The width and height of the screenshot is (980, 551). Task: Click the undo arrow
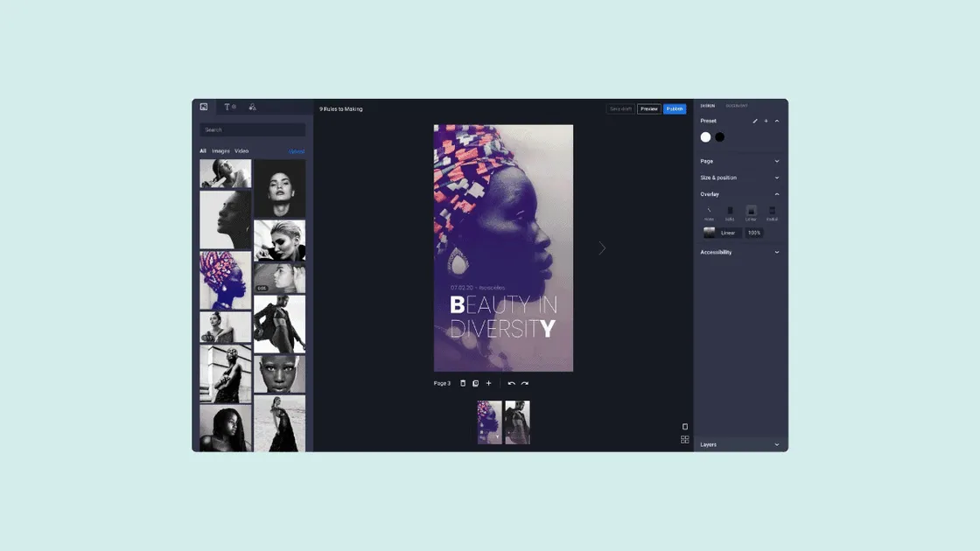512,383
